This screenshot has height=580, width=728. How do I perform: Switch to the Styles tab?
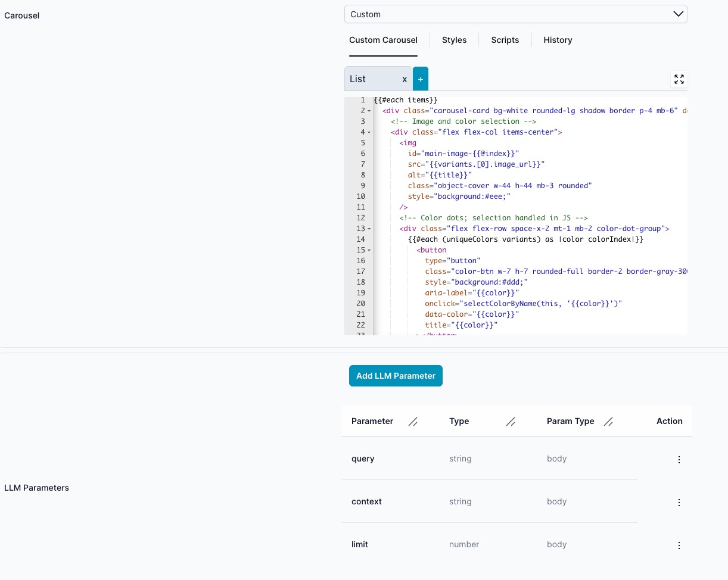(454, 40)
